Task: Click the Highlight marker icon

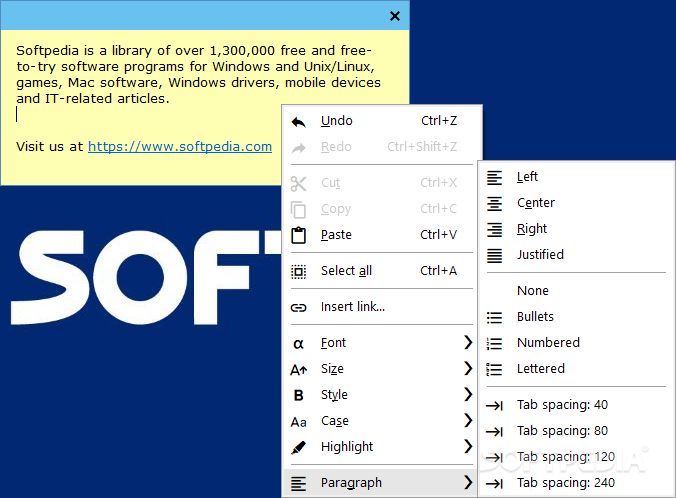Action: [x=298, y=448]
